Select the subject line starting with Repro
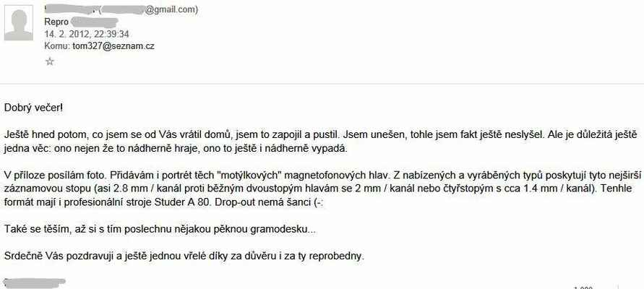 click(82, 22)
